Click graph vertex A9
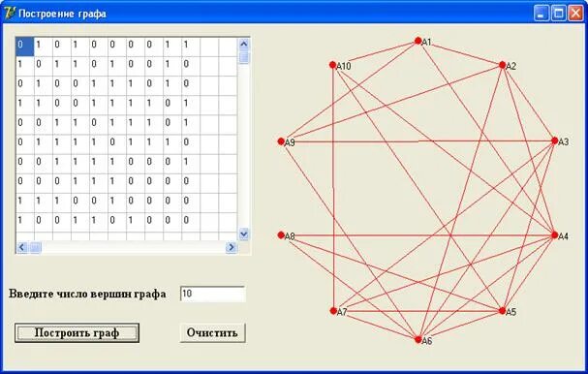This screenshot has height=374, width=588. pos(281,141)
